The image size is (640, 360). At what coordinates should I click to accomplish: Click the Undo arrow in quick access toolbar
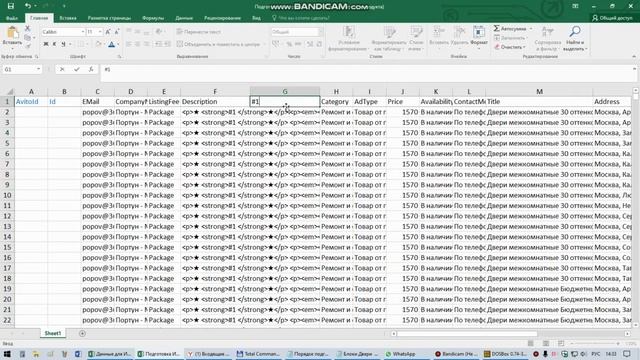[x=27, y=6]
